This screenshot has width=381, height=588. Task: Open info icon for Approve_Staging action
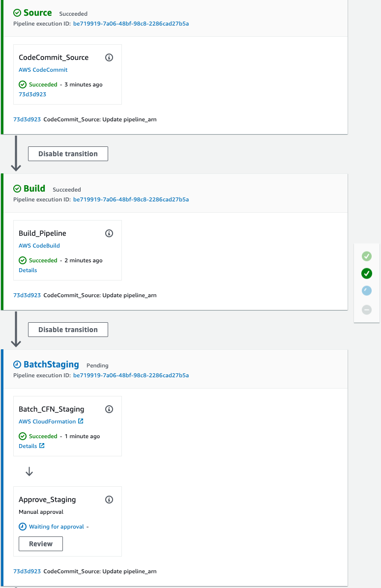[x=109, y=500]
